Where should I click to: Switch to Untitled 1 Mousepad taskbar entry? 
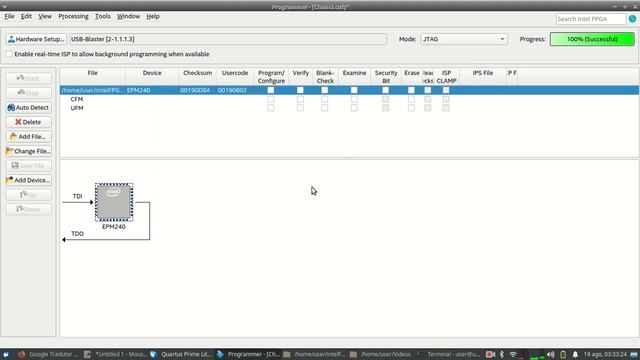pos(115,354)
